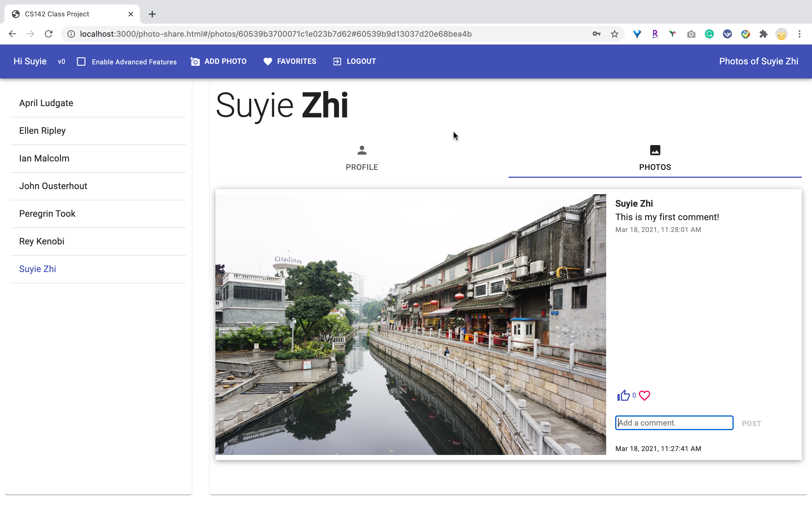812x508 pixels.
Task: Click the blue diamond extension icon
Action: click(637, 34)
